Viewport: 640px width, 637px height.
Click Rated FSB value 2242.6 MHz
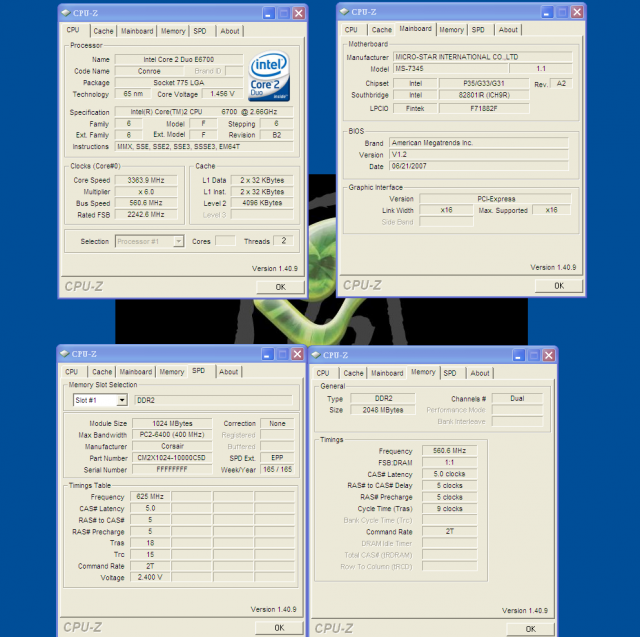pyautogui.click(x=146, y=215)
